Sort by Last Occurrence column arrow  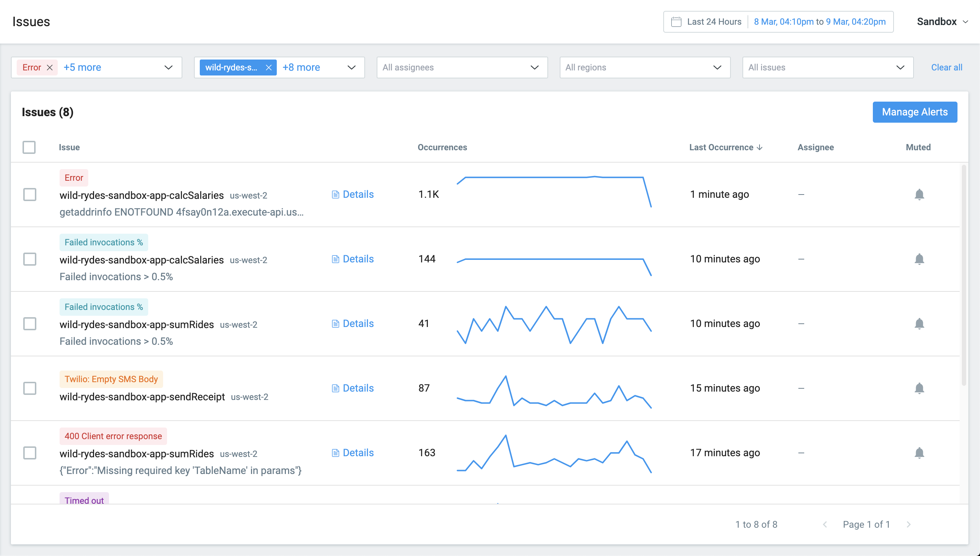(760, 147)
